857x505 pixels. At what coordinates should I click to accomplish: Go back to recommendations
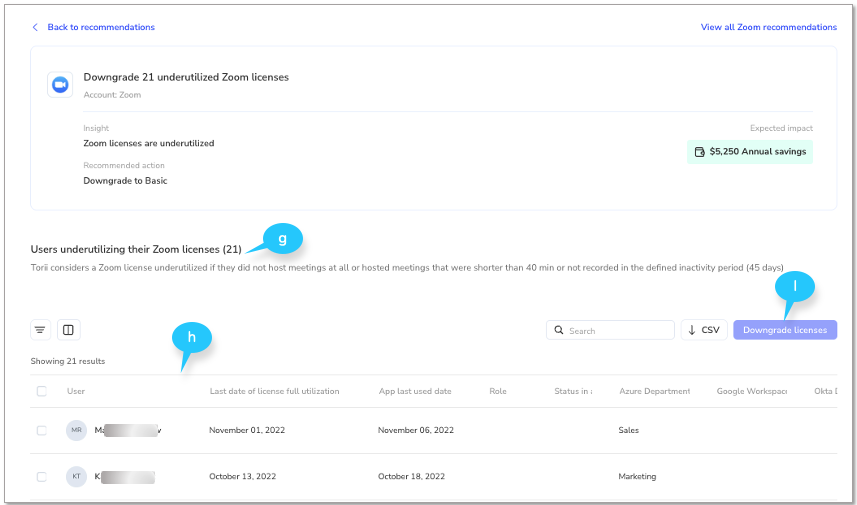coord(101,27)
